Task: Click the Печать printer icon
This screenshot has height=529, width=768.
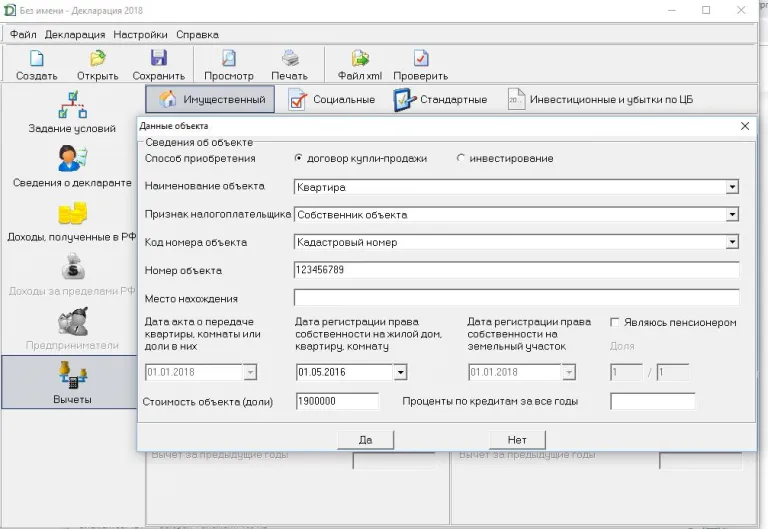Action: tap(289, 59)
